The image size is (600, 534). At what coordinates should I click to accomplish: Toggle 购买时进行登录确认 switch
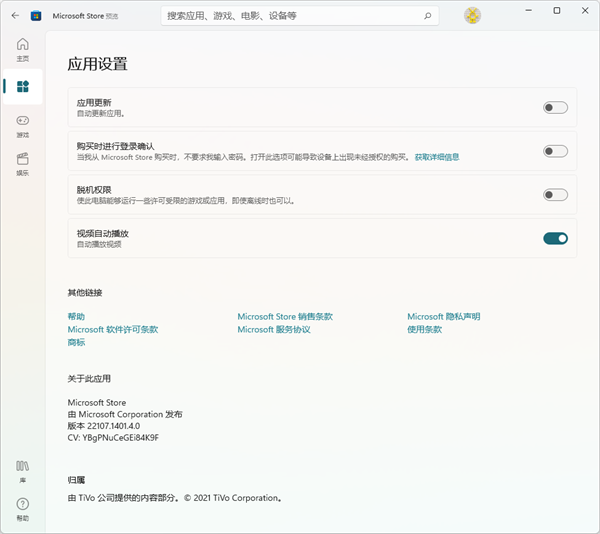click(555, 151)
